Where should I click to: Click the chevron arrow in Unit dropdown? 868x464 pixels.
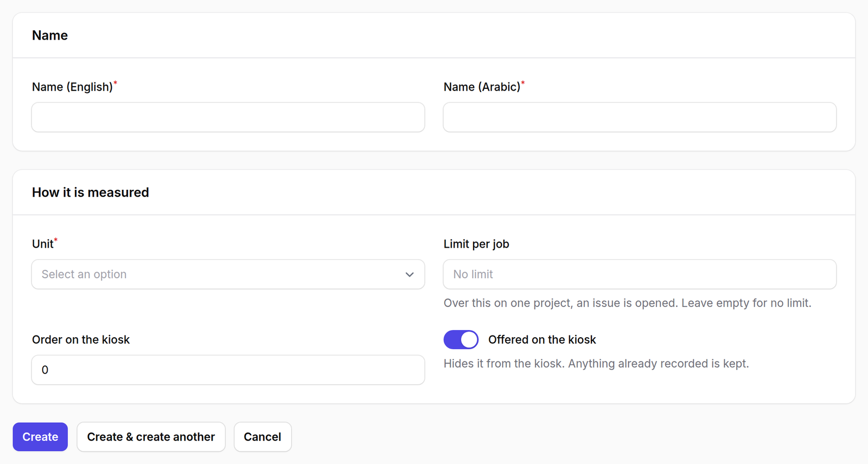click(x=410, y=274)
